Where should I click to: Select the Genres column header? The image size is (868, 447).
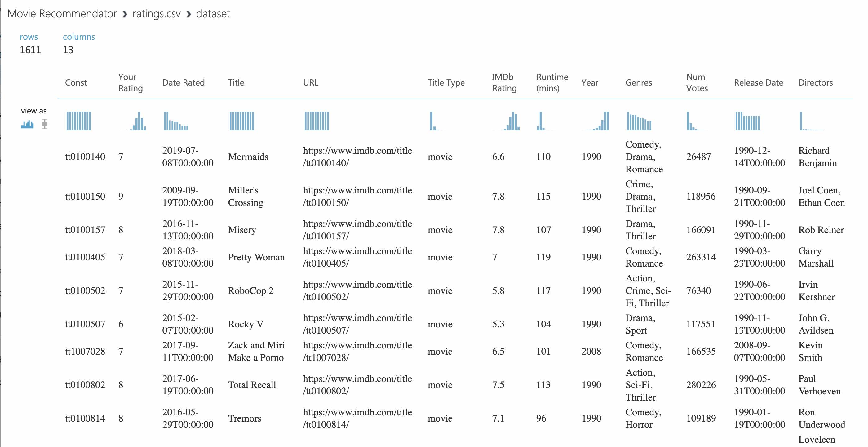[639, 82]
